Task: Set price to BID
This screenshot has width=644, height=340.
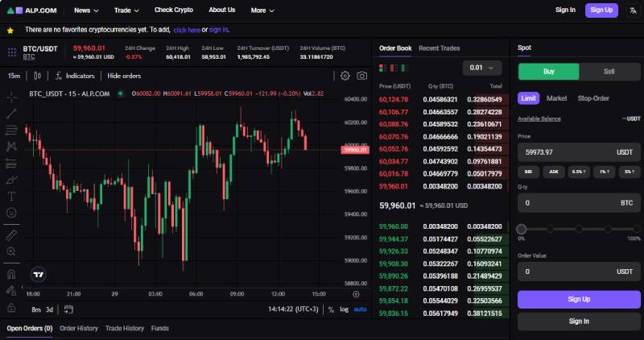Action: 529,172
